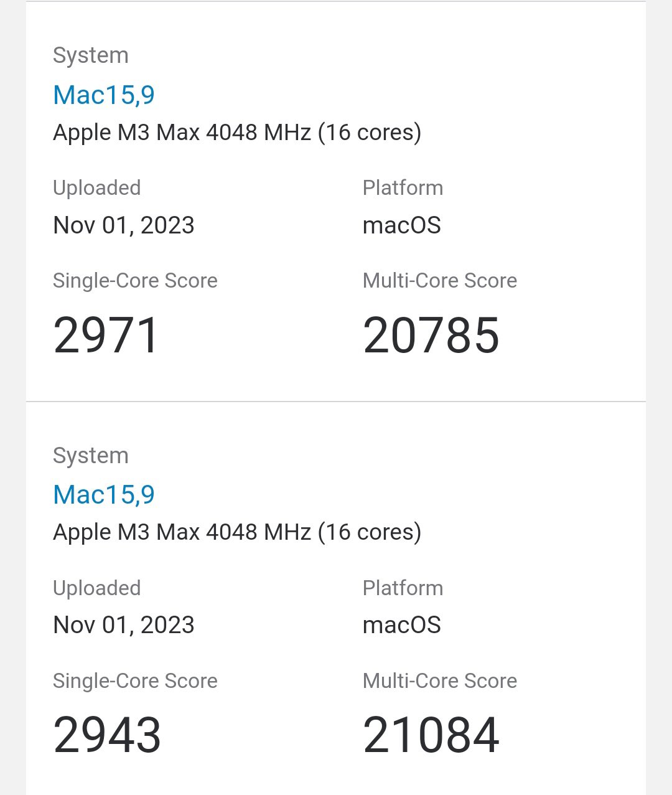Click the Multi-Core Score label above 20785
This screenshot has height=795, width=672.
click(439, 281)
